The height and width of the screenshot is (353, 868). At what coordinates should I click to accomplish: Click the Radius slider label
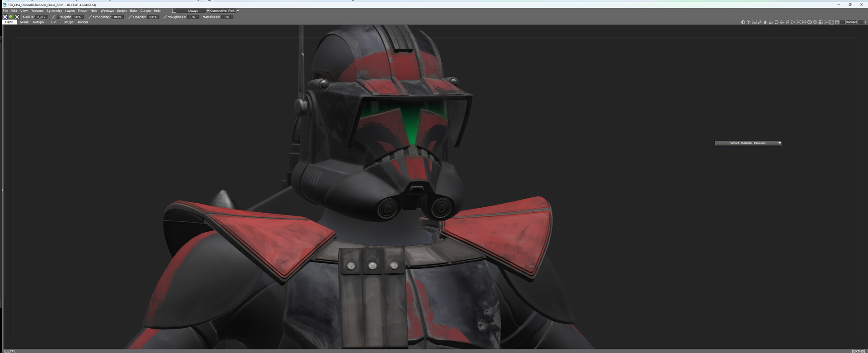click(28, 17)
